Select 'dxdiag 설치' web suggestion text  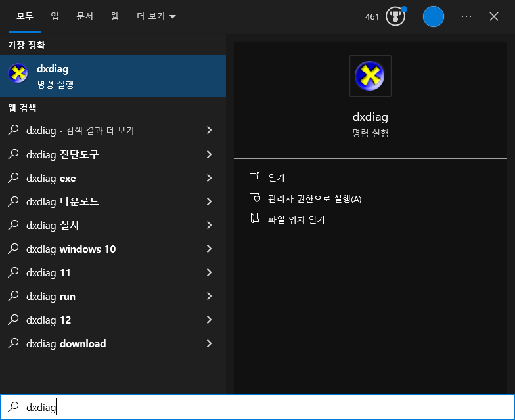[x=53, y=226]
